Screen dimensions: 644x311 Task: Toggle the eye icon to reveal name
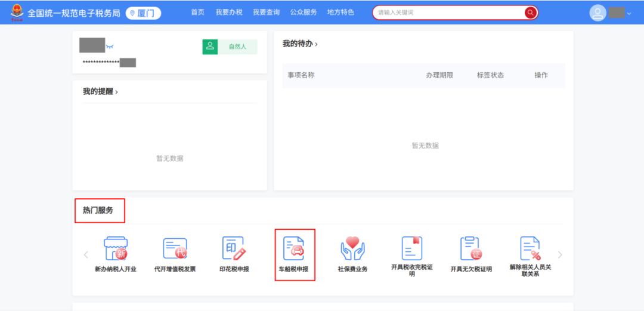tap(109, 47)
